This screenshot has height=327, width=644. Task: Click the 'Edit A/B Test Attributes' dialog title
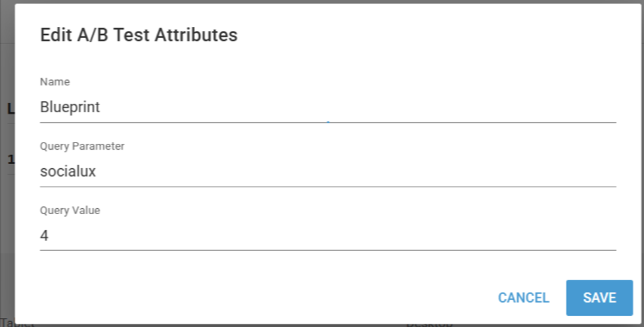point(139,35)
